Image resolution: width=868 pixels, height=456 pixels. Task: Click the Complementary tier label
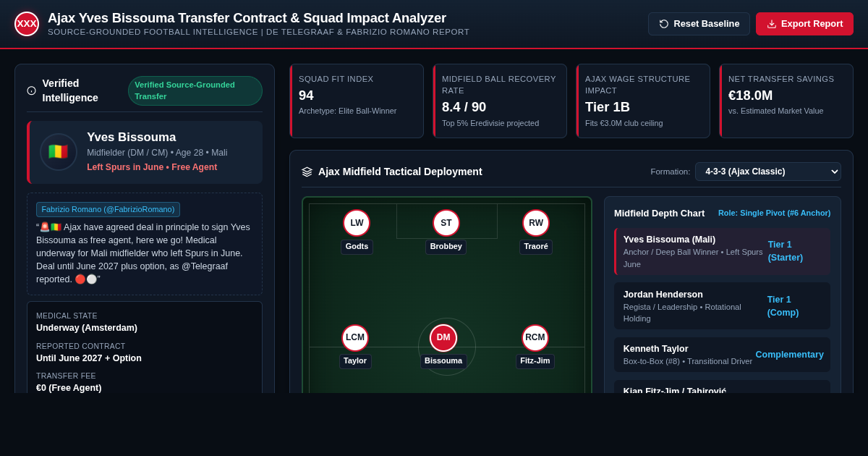[x=789, y=355]
